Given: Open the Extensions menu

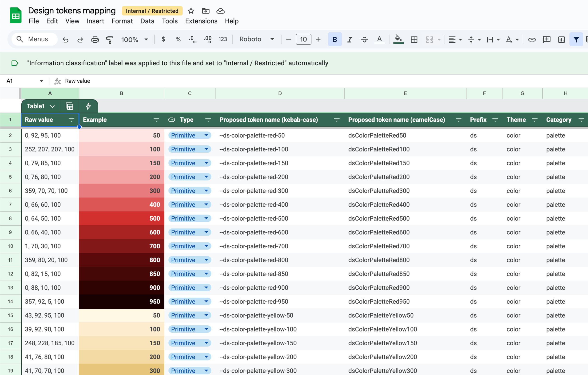Looking at the screenshot, I should click(x=201, y=21).
